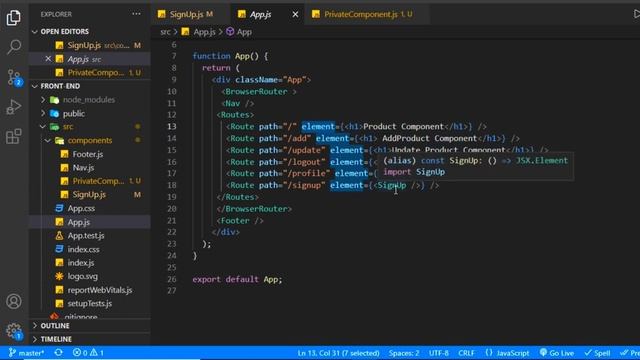Click src in the breadcrumb
The height and width of the screenshot is (360, 640).
(165, 32)
